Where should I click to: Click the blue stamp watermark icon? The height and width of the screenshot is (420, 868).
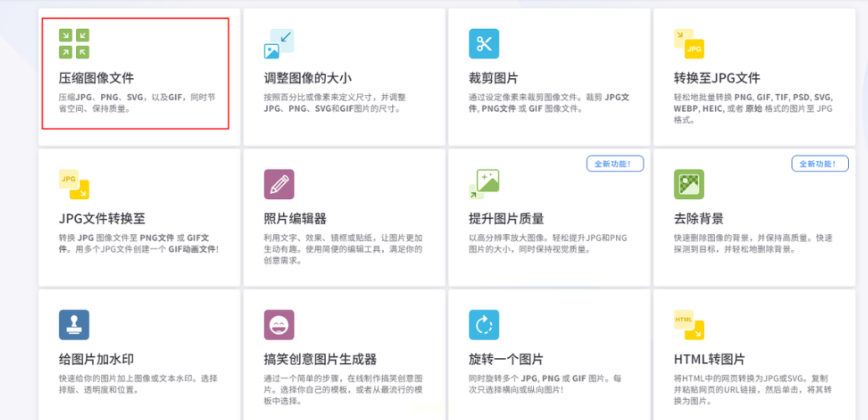[74, 325]
